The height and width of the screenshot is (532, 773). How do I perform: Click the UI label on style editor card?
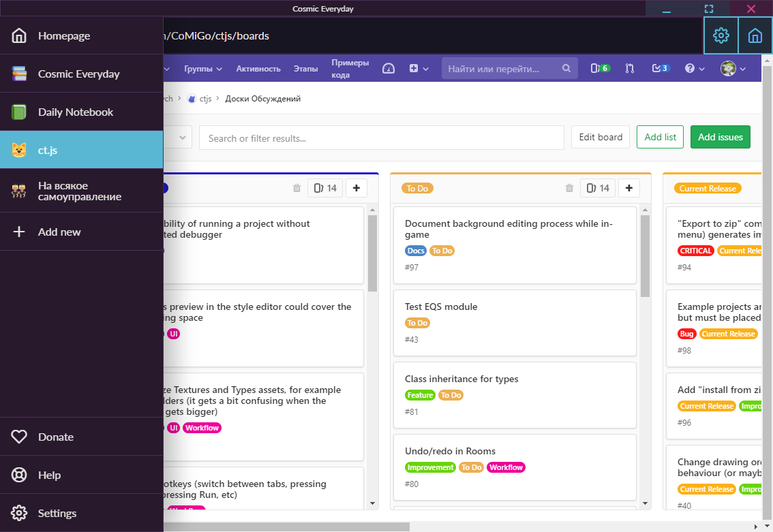[x=174, y=334]
